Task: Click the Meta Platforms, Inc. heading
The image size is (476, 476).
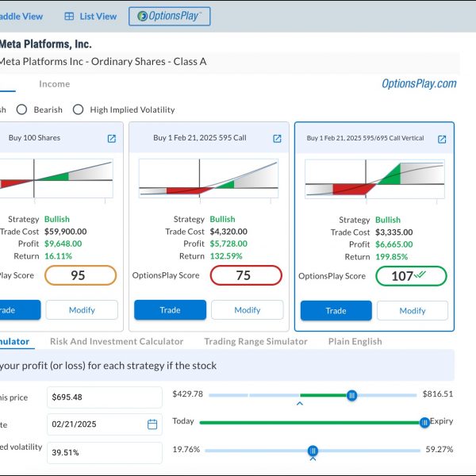Action: click(x=45, y=44)
